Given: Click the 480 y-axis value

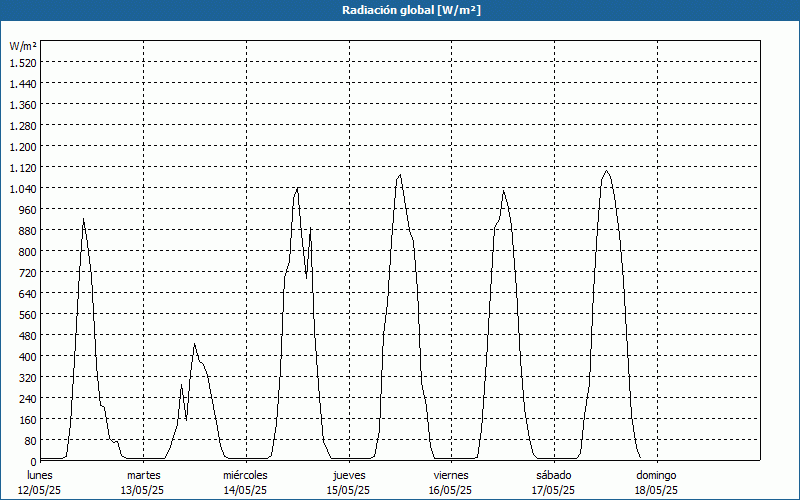Looking at the screenshot, I should pos(28,336).
